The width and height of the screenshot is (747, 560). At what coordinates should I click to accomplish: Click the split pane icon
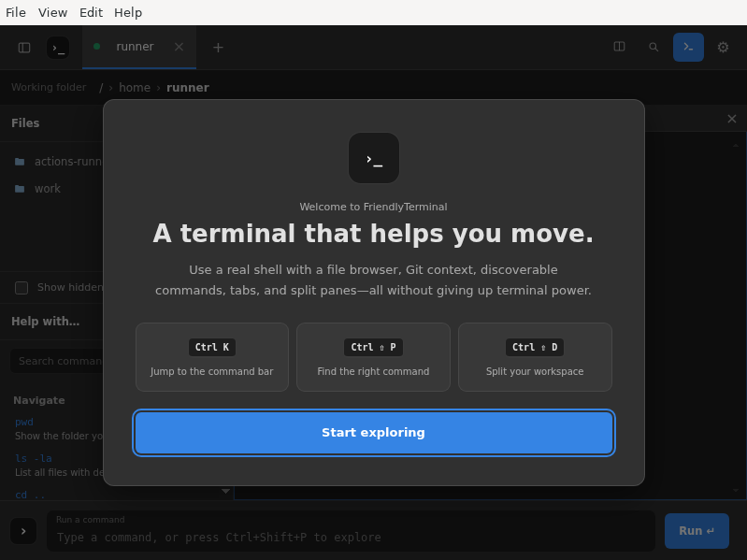coord(619,47)
